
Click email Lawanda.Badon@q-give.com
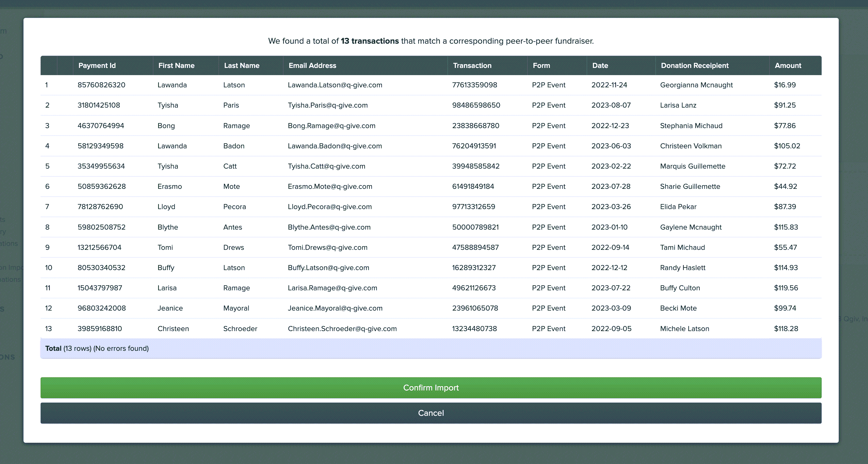tap(335, 146)
